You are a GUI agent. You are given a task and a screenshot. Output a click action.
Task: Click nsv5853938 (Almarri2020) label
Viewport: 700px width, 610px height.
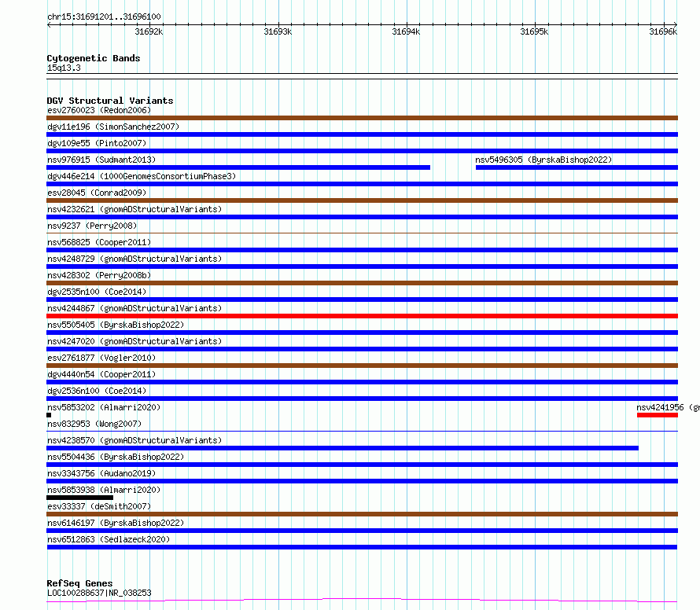(104, 490)
